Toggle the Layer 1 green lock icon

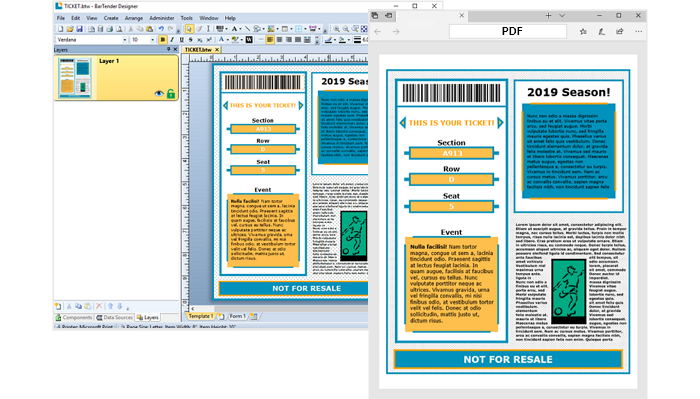pyautogui.click(x=171, y=93)
